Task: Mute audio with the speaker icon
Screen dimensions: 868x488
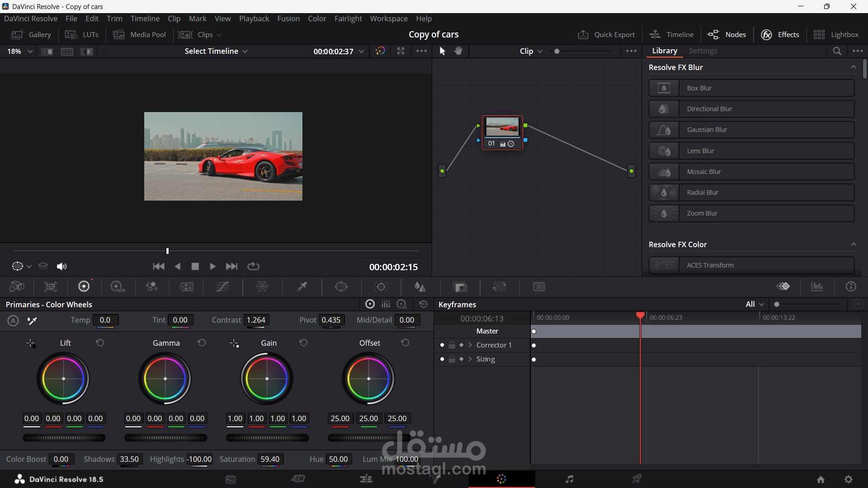Action: (61, 267)
